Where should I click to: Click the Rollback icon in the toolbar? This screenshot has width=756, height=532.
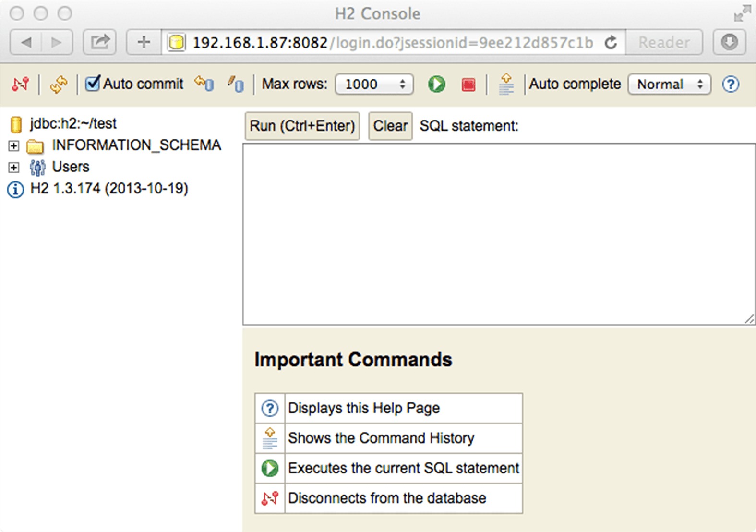pos(204,84)
